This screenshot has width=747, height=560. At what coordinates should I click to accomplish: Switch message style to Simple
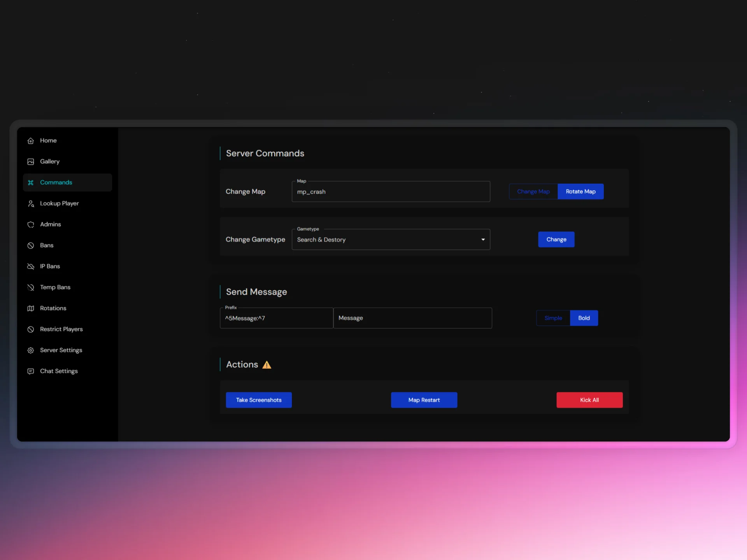[553, 318]
